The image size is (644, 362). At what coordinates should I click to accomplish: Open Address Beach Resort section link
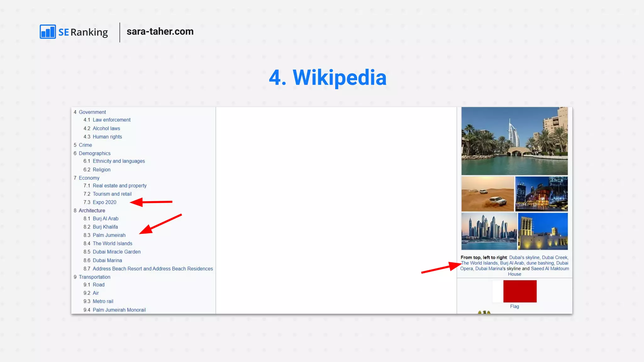pos(153,269)
